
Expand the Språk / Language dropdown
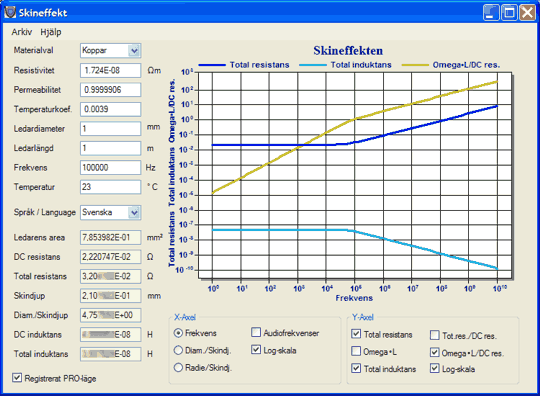pyautogui.click(x=134, y=212)
